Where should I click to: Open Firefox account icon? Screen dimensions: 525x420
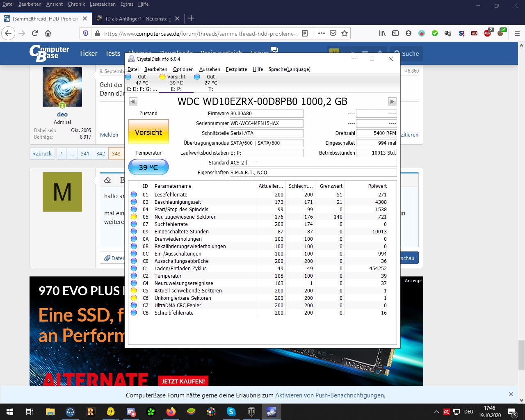pos(409,34)
